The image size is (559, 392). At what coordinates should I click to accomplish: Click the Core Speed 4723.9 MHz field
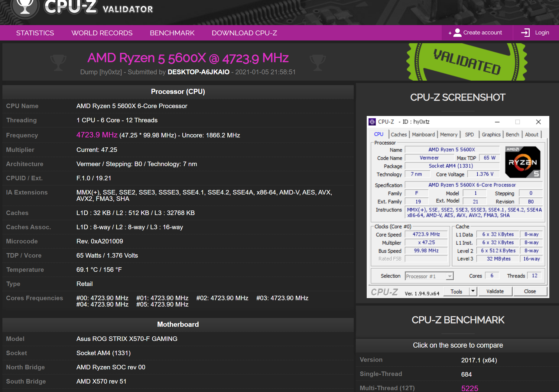[x=426, y=234]
